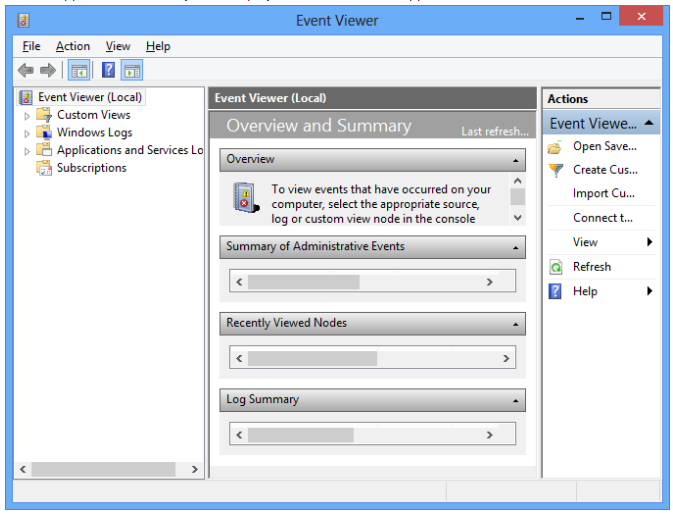The width and height of the screenshot is (673, 514).
Task: Click the Open Saved Log folder icon
Action: click(x=555, y=147)
